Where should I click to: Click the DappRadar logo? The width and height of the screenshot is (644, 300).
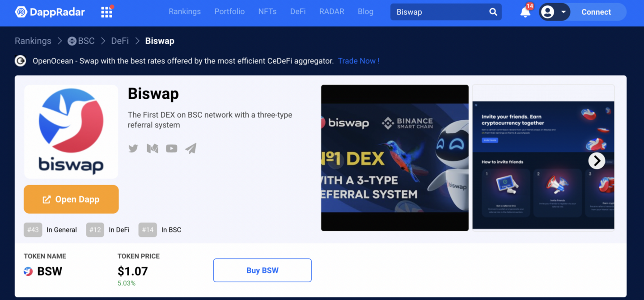click(x=50, y=12)
